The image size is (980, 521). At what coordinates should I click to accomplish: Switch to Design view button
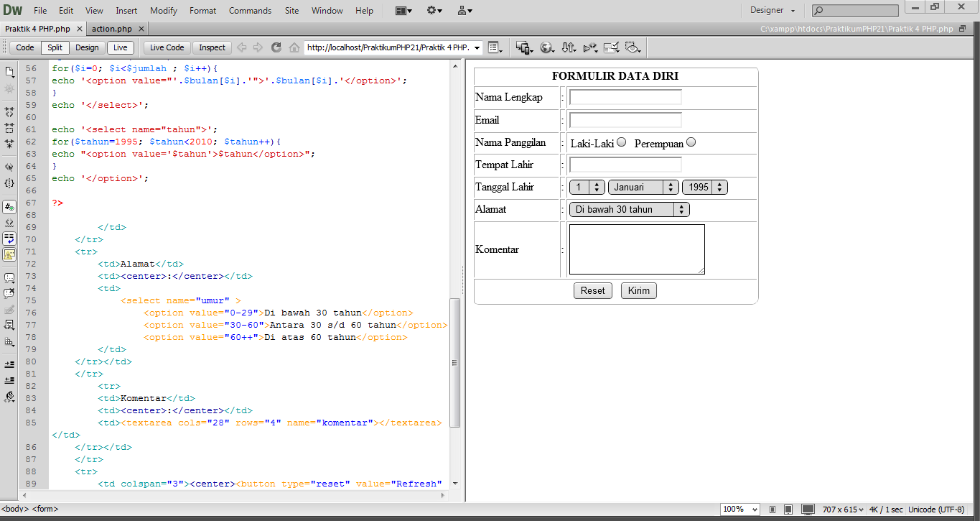click(87, 47)
